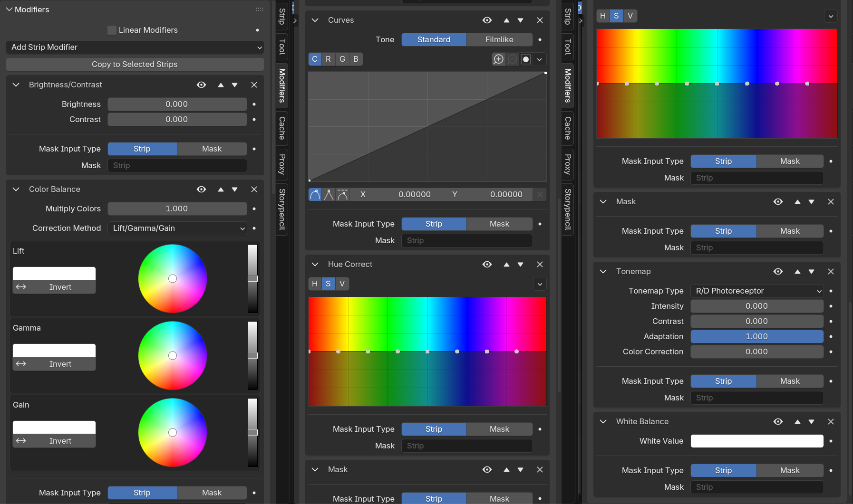Click the Curves zoom in icon

click(498, 59)
